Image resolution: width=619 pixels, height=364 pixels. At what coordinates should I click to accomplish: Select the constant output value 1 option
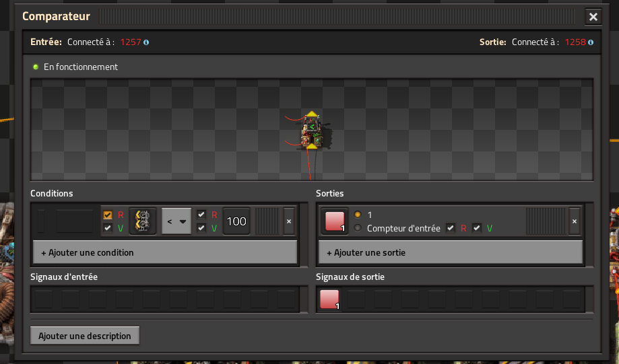click(x=358, y=215)
